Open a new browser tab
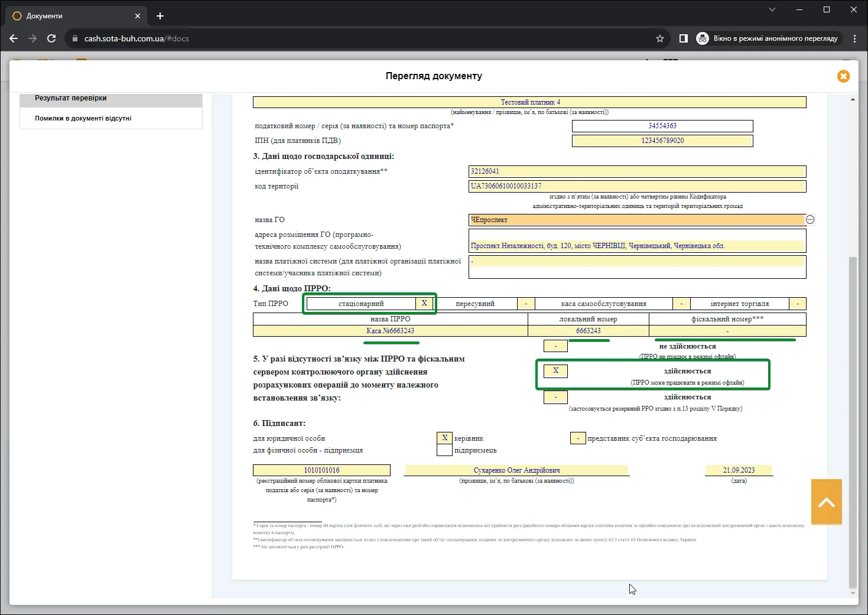 (160, 16)
